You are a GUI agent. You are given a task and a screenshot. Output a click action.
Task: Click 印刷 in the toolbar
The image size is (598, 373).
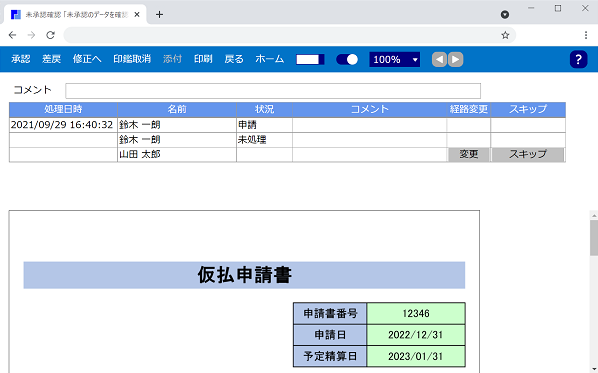pyautogui.click(x=203, y=59)
